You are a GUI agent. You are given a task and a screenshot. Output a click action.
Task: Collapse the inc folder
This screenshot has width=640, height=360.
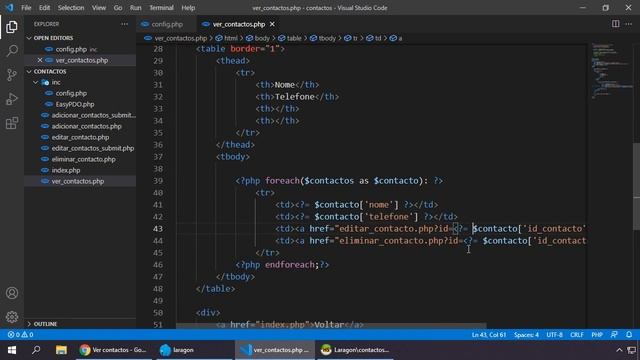point(56,82)
